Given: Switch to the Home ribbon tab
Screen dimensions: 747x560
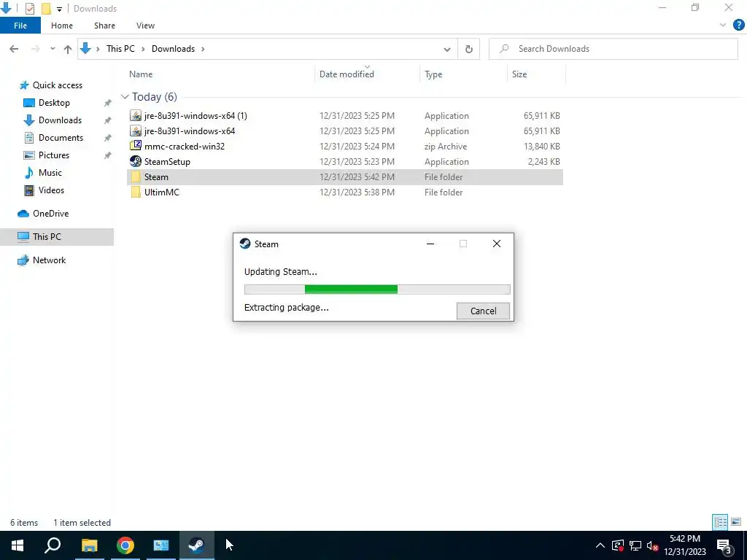Looking at the screenshot, I should coord(62,26).
